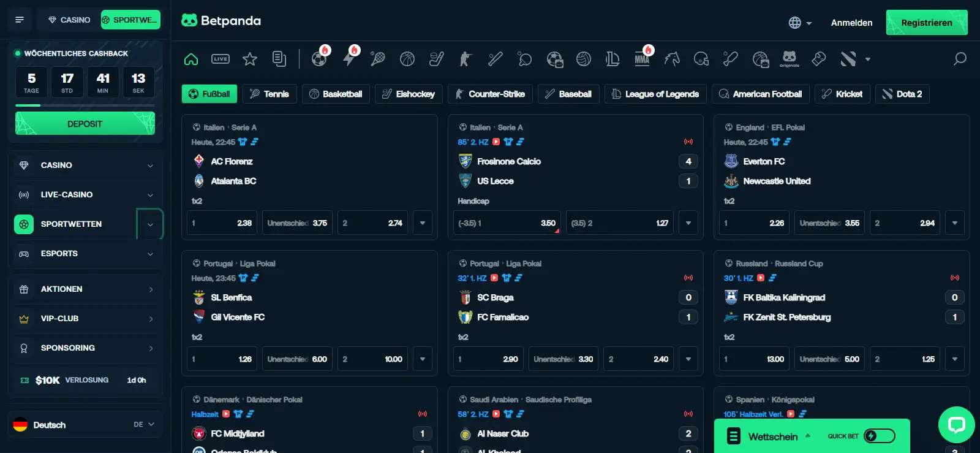Screen dimensions: 980x453
Task: Open the home icon in sports bar
Action: pos(191,59)
